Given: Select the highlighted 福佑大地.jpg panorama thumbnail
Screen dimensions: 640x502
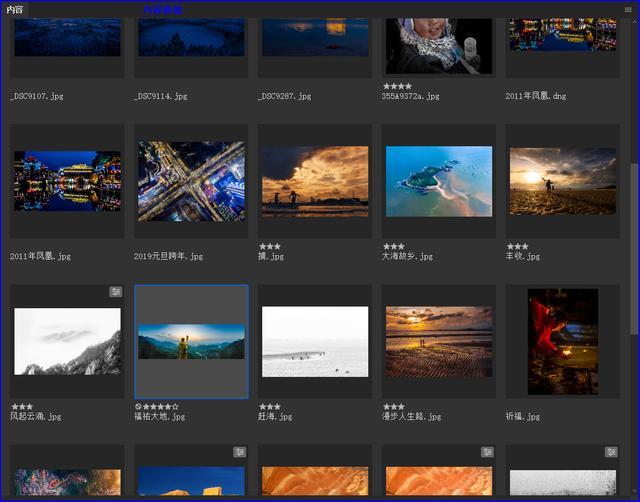Looking at the screenshot, I should [191, 342].
